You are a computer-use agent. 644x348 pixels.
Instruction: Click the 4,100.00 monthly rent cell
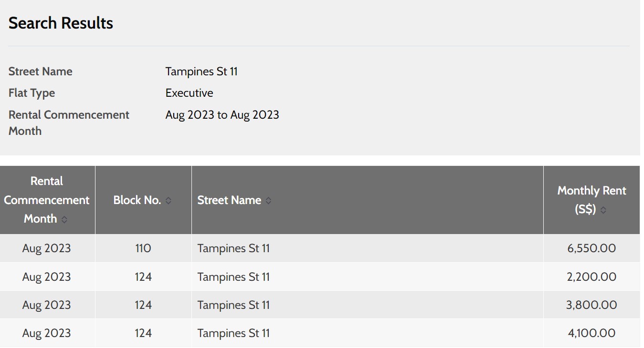(591, 333)
